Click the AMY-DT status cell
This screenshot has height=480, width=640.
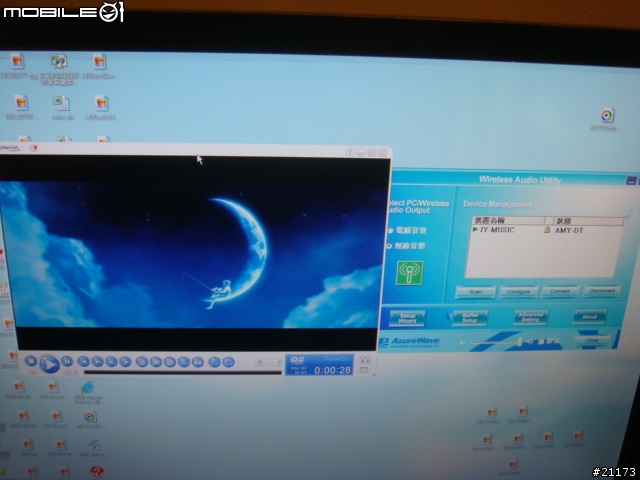(569, 231)
